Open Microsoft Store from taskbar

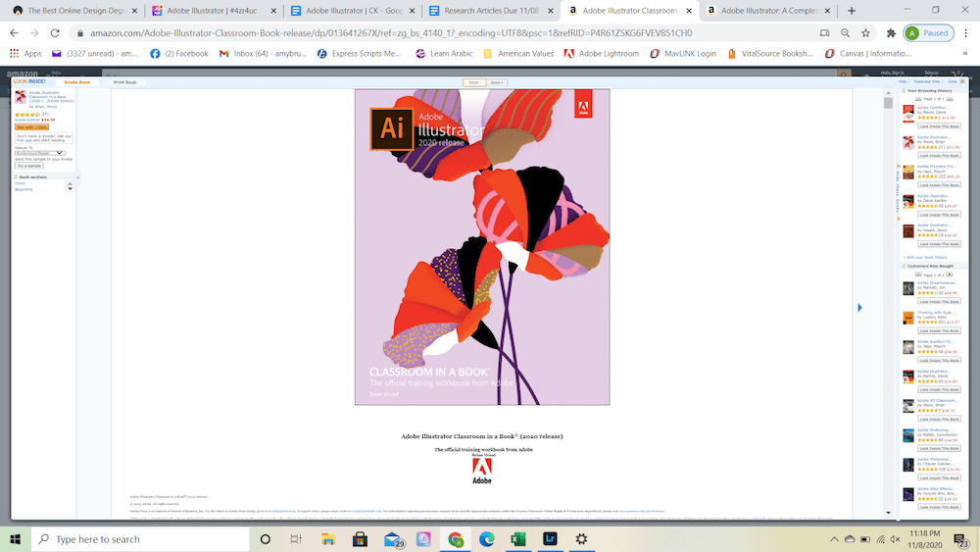pos(360,539)
